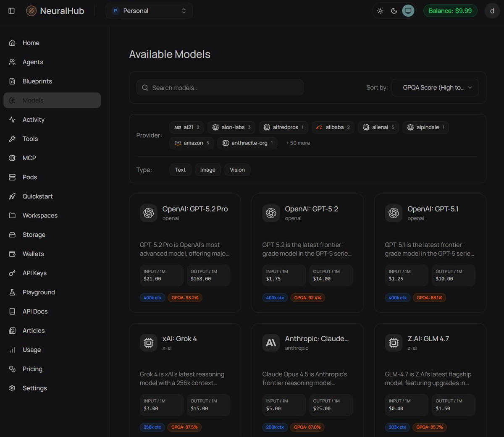
Task: Open the Sort by GPQA Score dropdown
Action: 435,88
